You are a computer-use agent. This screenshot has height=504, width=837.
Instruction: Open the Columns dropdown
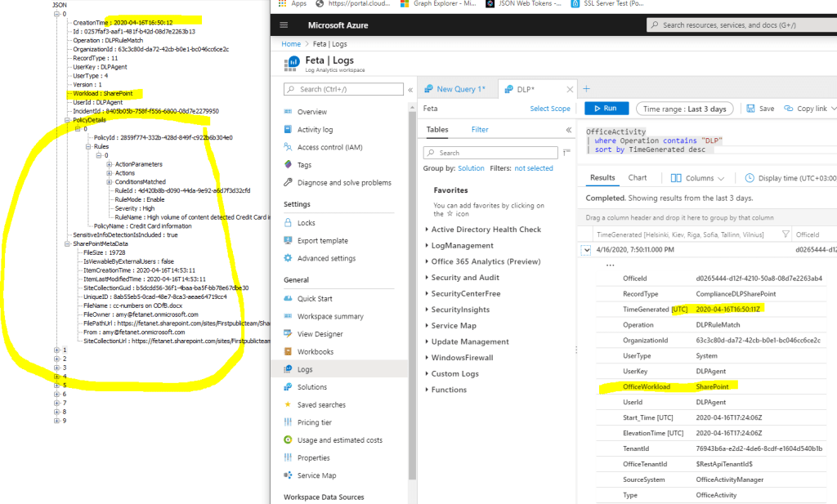(699, 178)
